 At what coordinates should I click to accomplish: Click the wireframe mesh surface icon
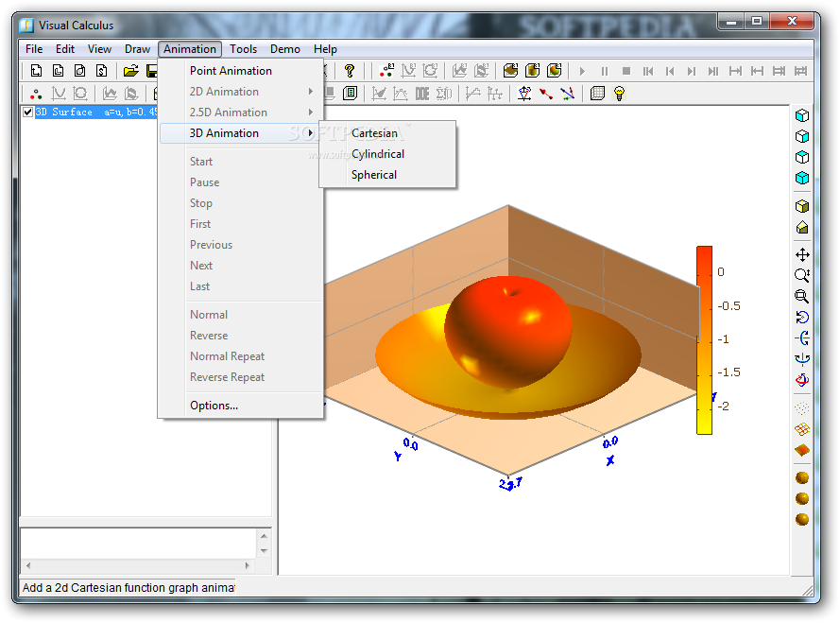[x=802, y=429]
